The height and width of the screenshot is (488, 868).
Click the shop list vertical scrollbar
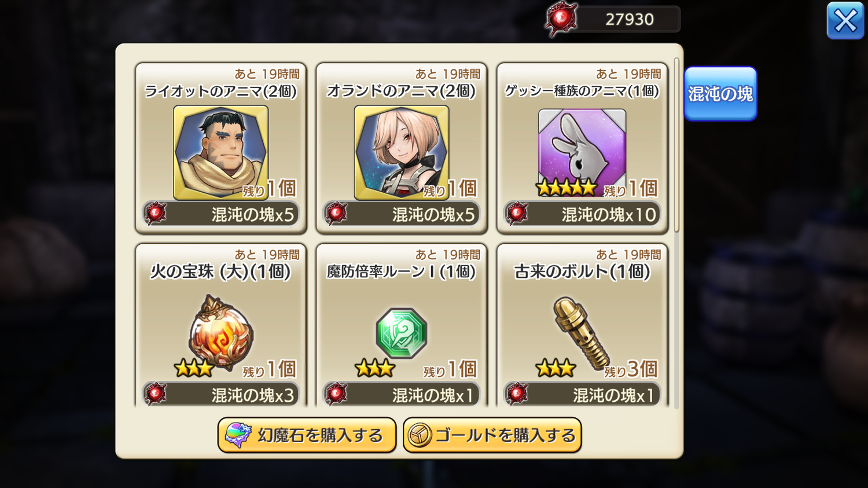(676, 145)
